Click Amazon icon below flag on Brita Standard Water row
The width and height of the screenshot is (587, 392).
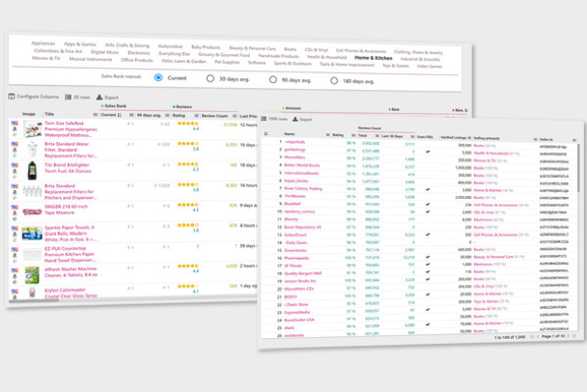tap(14, 150)
